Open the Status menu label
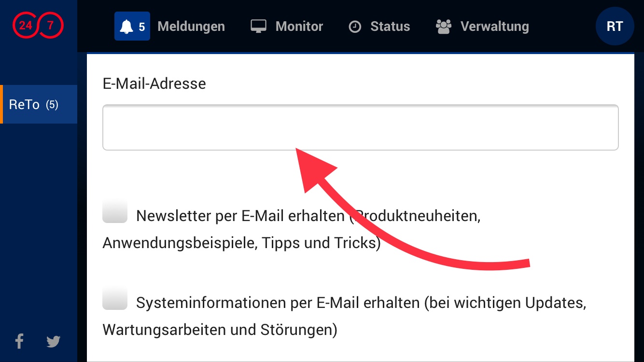Screen dimensions: 644x362 coord(390,26)
